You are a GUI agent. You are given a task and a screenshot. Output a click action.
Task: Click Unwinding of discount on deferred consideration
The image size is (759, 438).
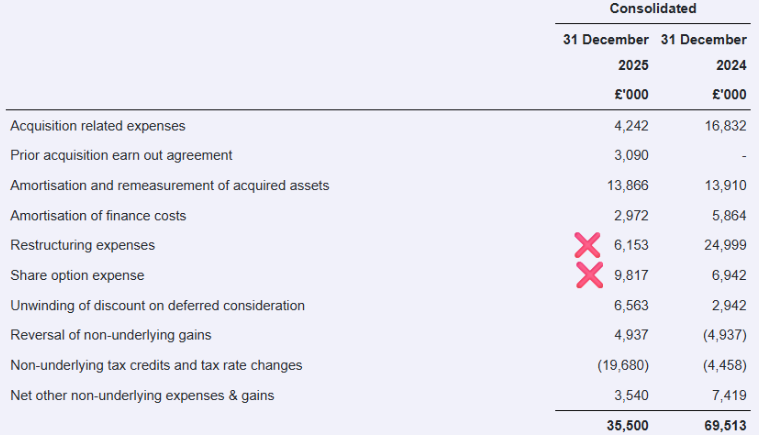point(157,305)
